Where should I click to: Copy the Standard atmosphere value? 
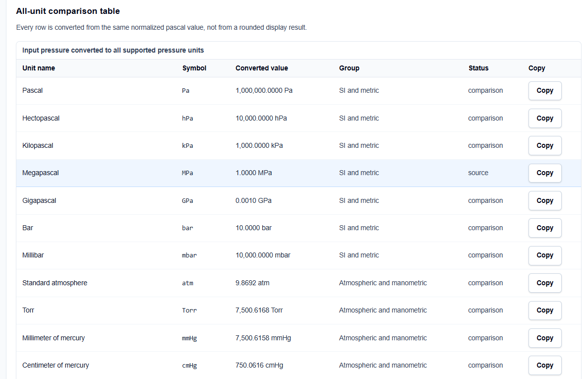(x=544, y=283)
